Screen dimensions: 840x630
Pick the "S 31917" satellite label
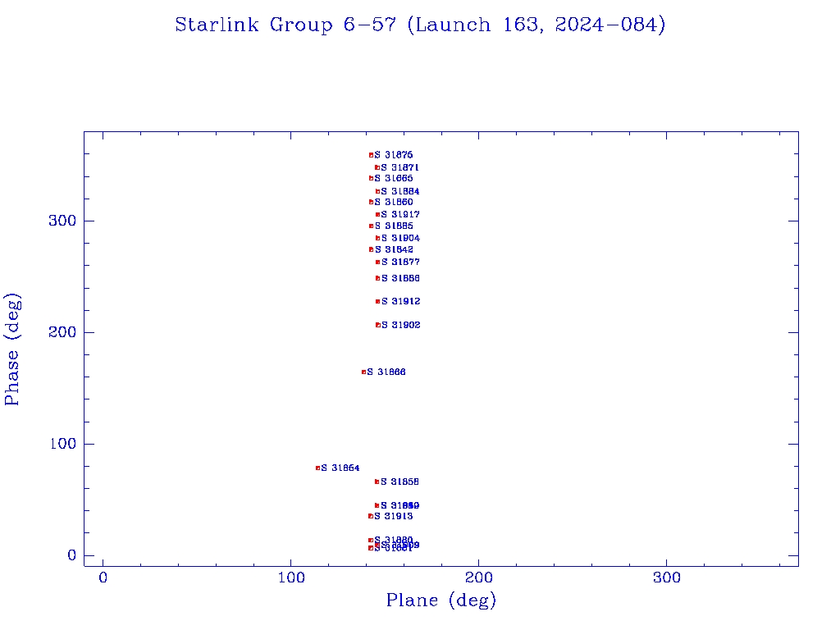[400, 214]
